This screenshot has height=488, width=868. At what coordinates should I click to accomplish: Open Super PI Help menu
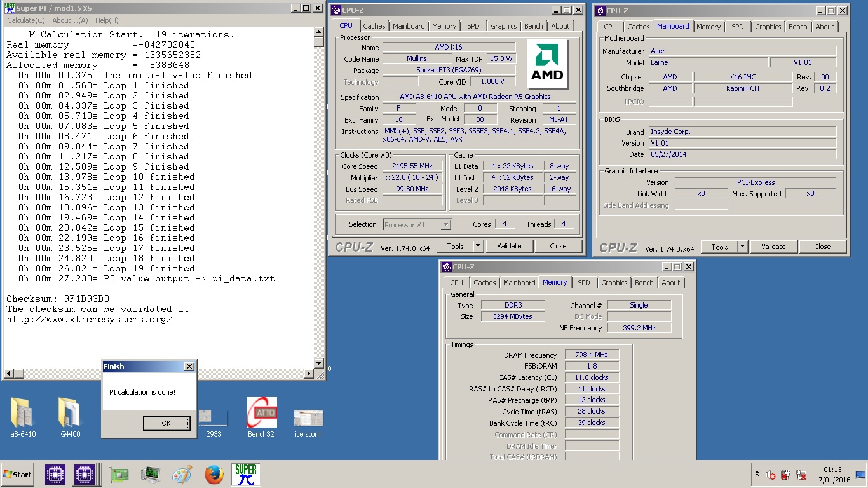tap(106, 21)
